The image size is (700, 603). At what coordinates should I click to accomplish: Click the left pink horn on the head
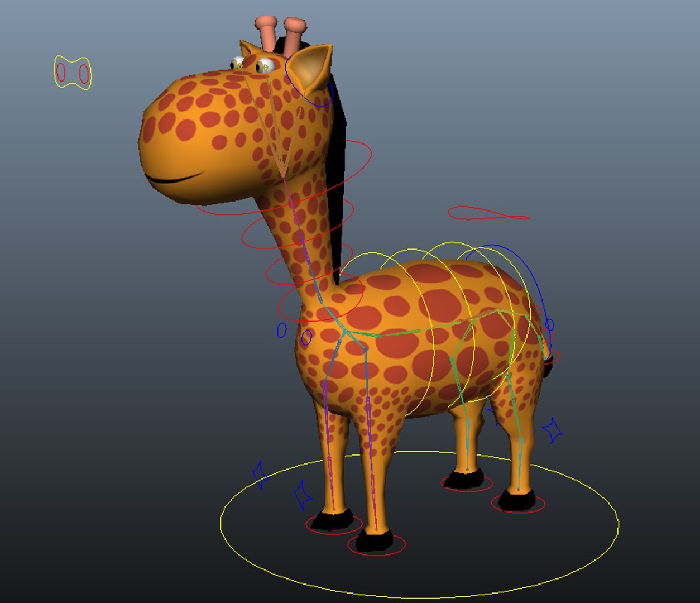tap(267, 35)
